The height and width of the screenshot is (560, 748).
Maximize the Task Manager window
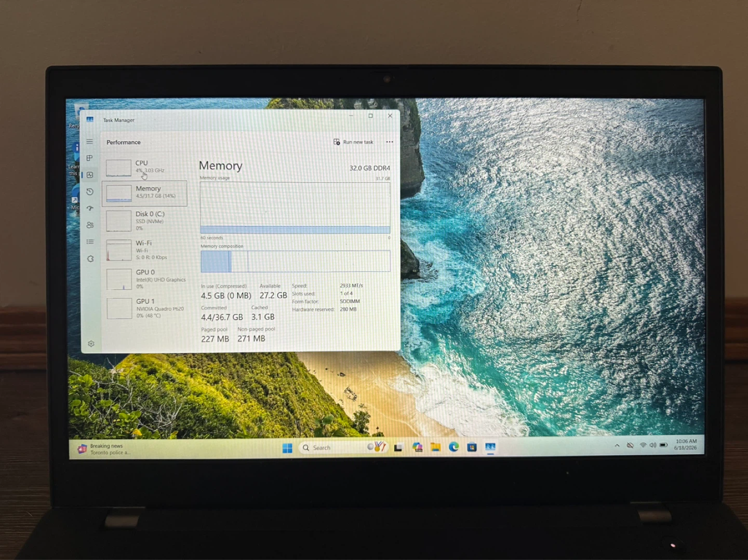370,116
